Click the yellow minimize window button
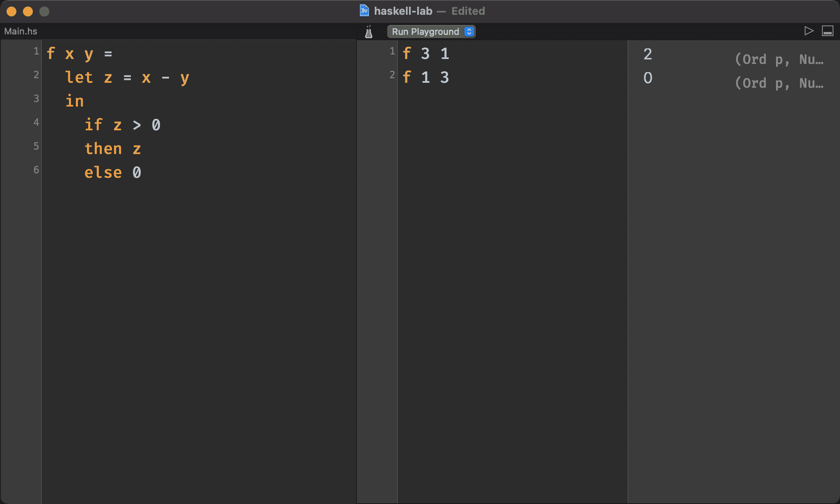840x504 pixels. [x=28, y=11]
